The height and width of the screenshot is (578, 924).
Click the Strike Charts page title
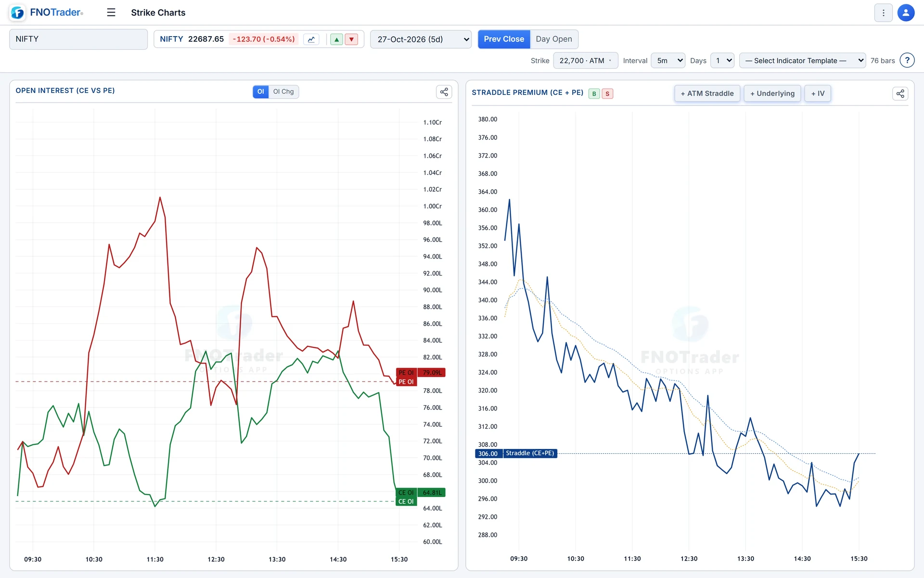coord(158,13)
